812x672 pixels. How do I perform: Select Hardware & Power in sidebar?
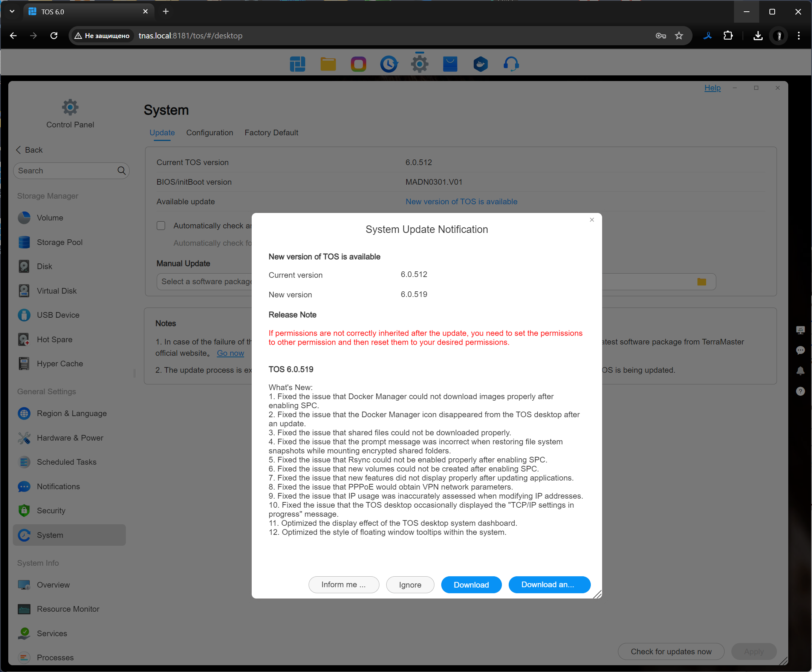click(70, 438)
